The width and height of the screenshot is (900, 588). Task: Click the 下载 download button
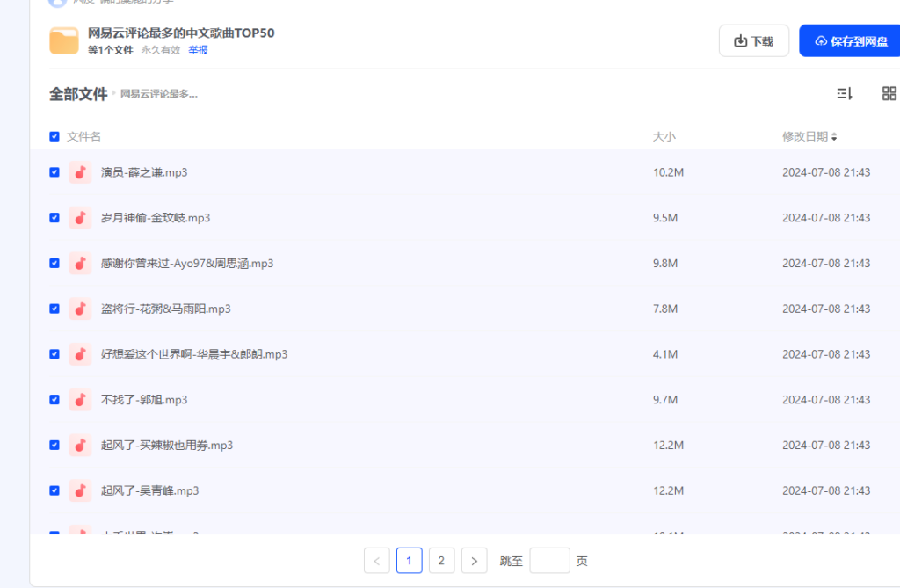tap(753, 40)
